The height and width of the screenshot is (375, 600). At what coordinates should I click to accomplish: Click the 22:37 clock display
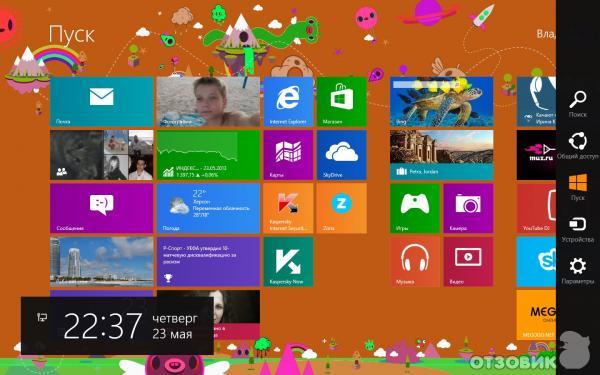tap(103, 326)
